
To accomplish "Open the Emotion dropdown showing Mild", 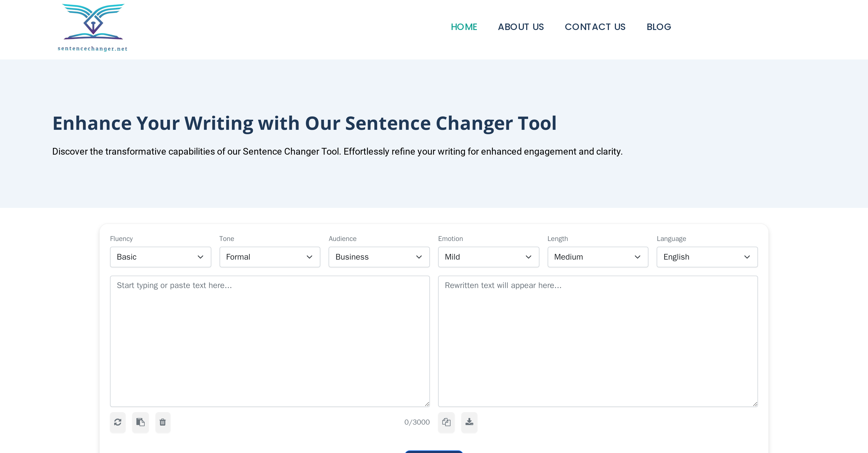I will [x=488, y=257].
